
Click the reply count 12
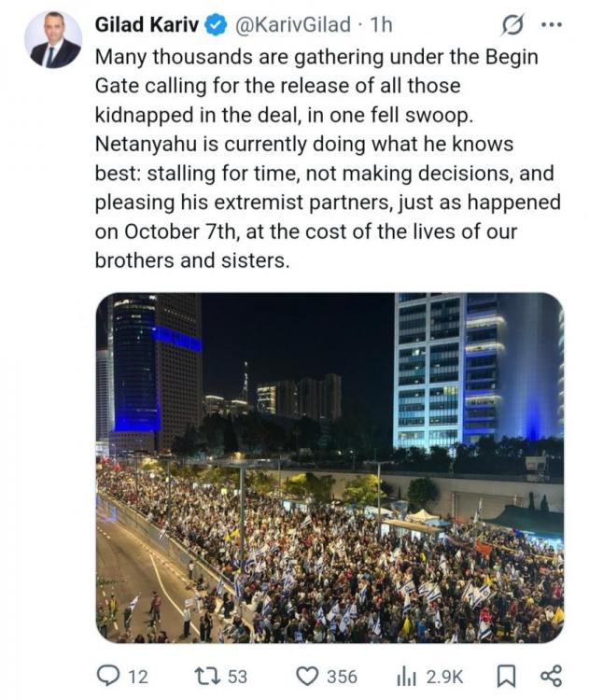point(138,677)
